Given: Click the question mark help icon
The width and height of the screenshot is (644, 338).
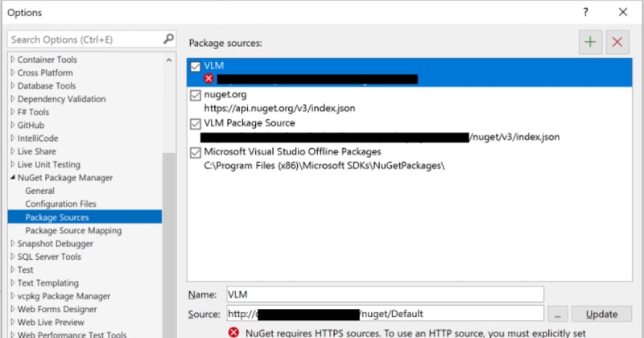Looking at the screenshot, I should pos(584,12).
